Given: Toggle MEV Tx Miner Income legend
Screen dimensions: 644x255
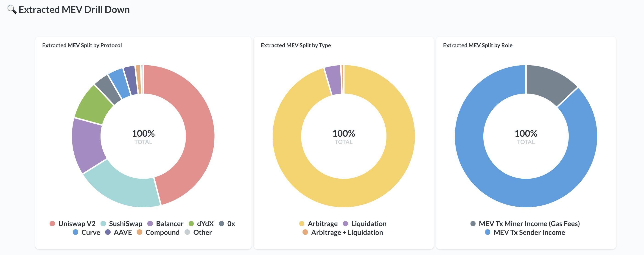Looking at the screenshot, I should [525, 224].
